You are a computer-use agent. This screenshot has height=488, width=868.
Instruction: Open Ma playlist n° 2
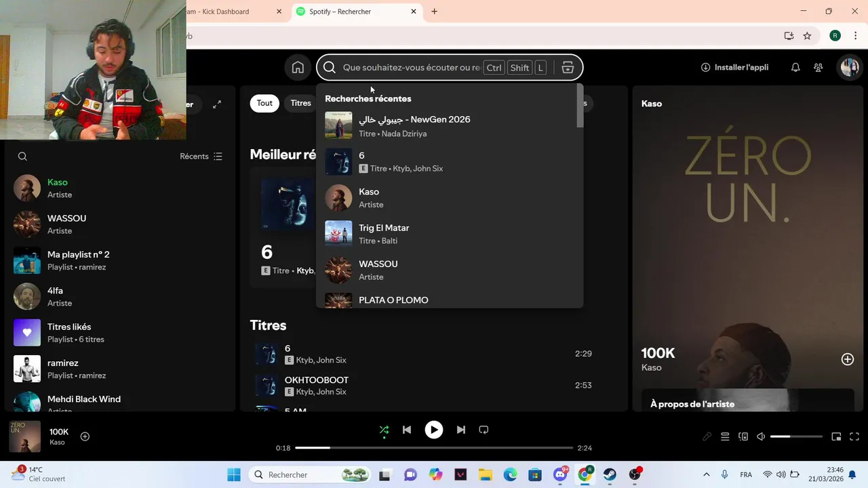pyautogui.click(x=119, y=260)
